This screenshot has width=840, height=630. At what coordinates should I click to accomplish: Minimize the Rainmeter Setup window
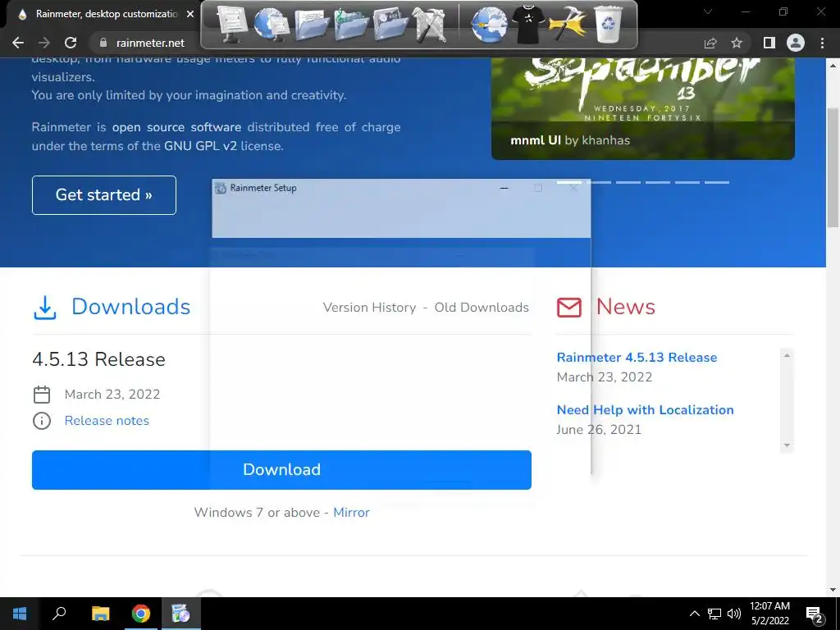[x=504, y=188]
